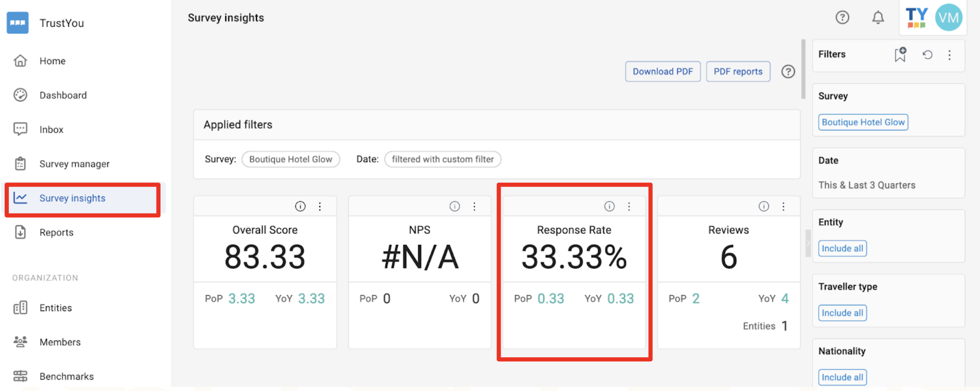Click the Reviews count 6

tap(729, 257)
